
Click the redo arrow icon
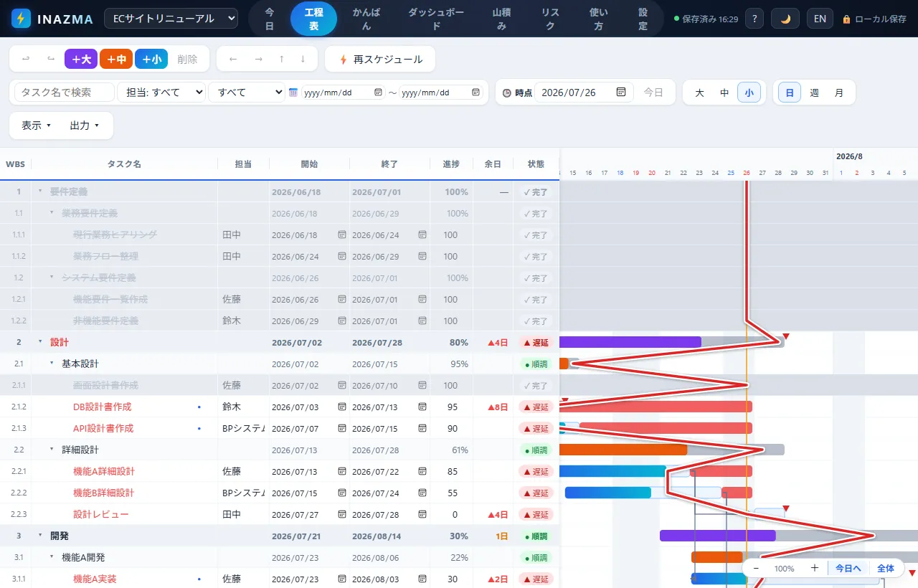pyautogui.click(x=51, y=60)
